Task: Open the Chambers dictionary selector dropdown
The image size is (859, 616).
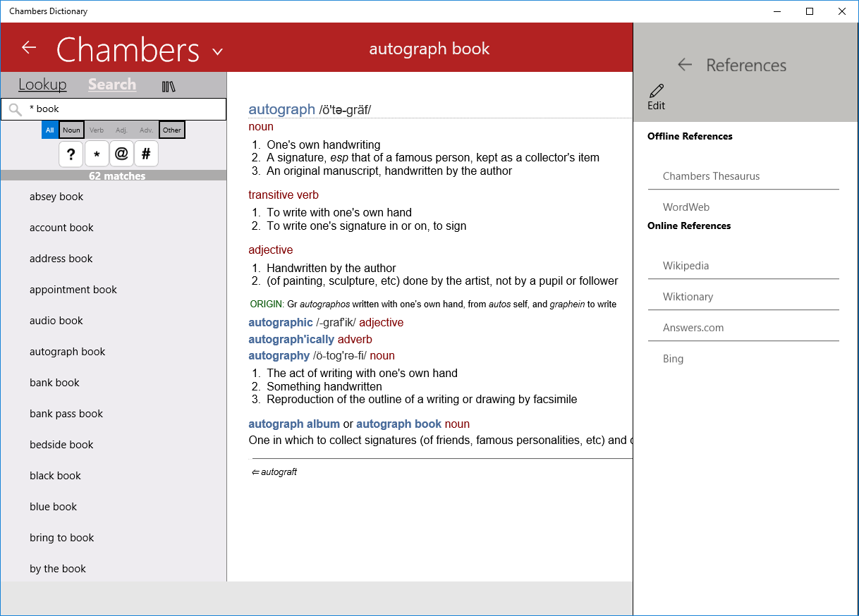Action: coord(217,51)
